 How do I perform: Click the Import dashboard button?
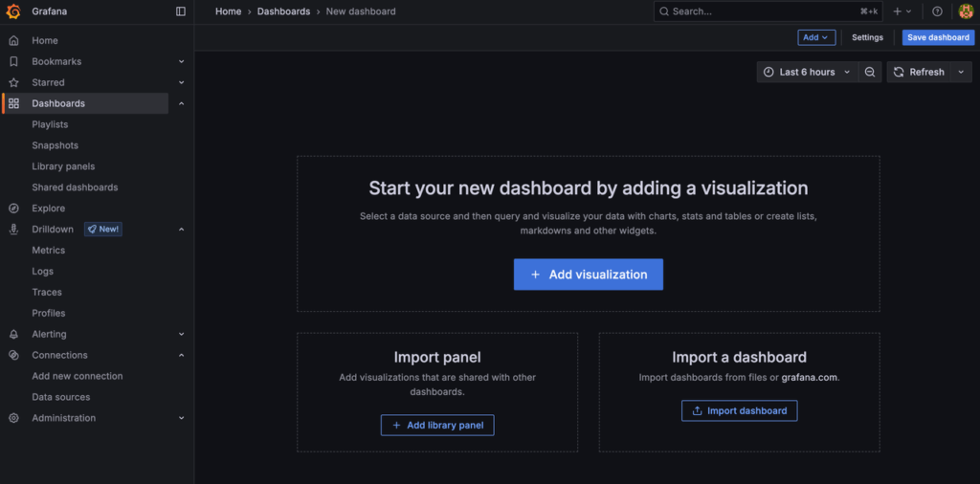coord(740,411)
